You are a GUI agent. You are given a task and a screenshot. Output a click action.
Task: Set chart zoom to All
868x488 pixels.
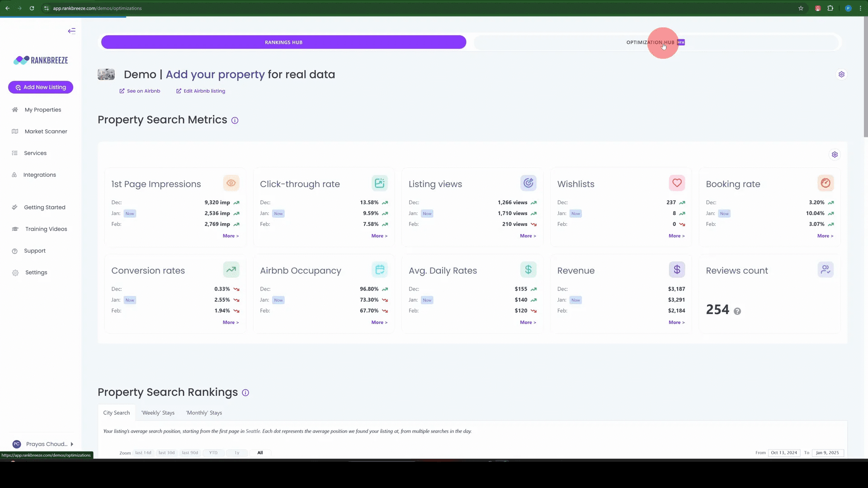(260, 453)
